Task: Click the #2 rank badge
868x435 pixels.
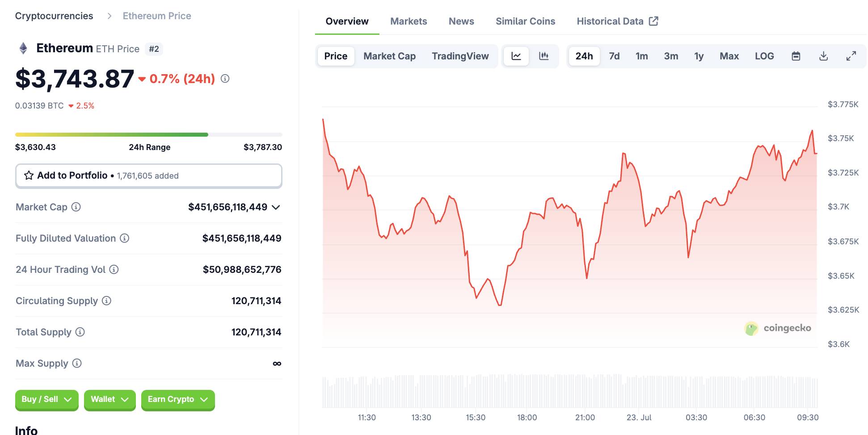Action: [154, 49]
